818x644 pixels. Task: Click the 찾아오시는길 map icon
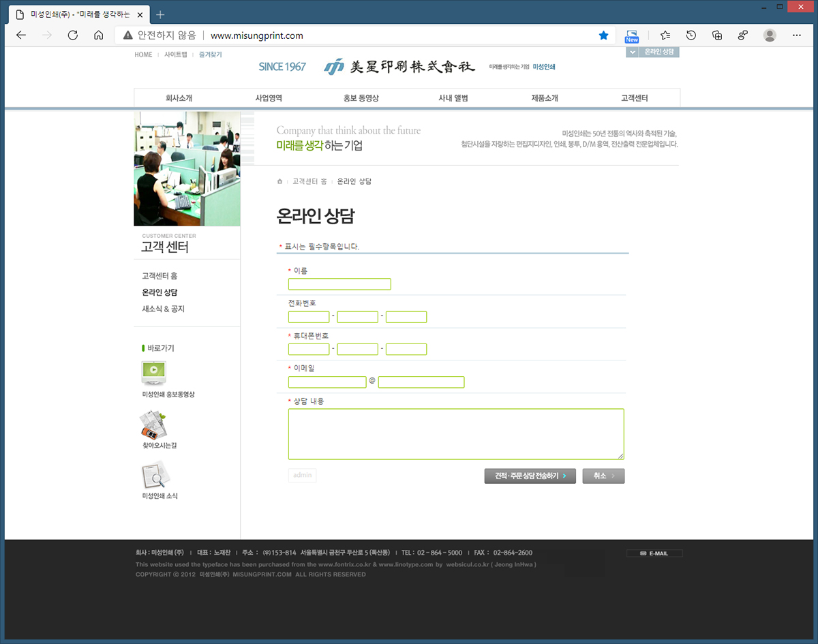click(x=153, y=424)
